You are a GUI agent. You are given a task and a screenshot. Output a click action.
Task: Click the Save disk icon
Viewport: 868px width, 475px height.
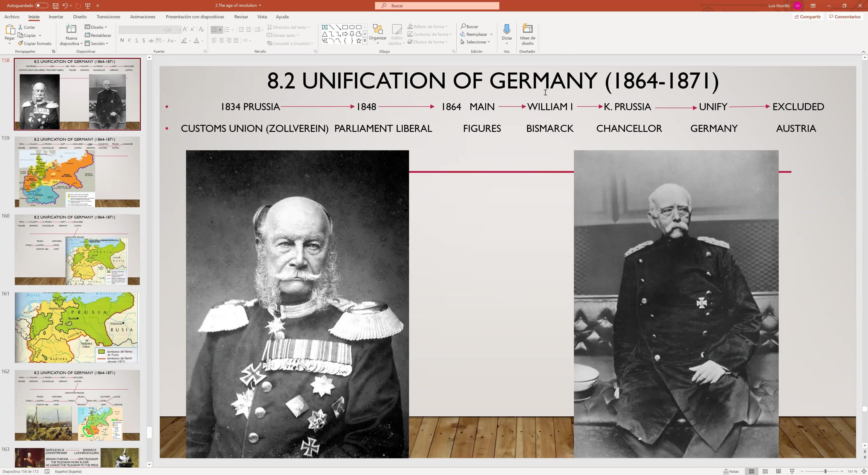(x=56, y=6)
